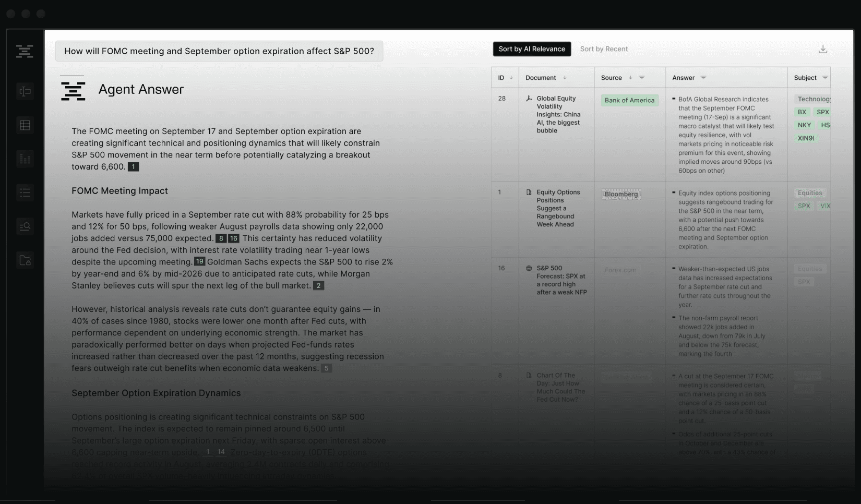The image size is (861, 504).
Task: Click the 'FOMC Meeting Impact' heading
Action: (x=119, y=191)
